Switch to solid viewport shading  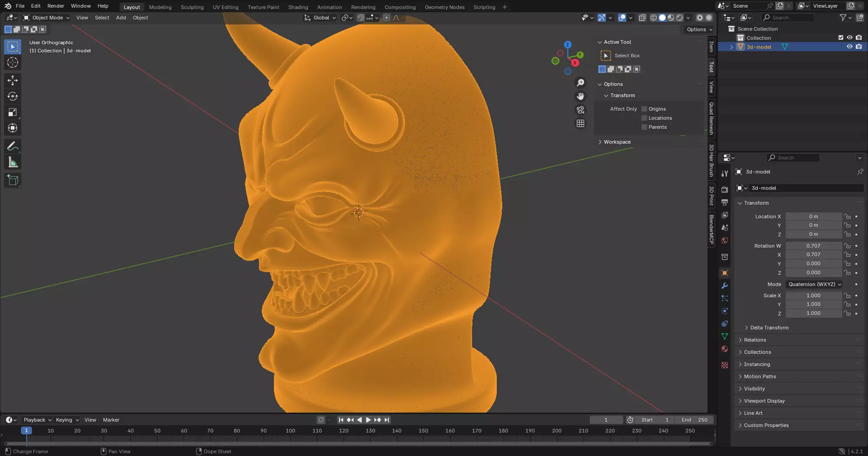[x=662, y=18]
